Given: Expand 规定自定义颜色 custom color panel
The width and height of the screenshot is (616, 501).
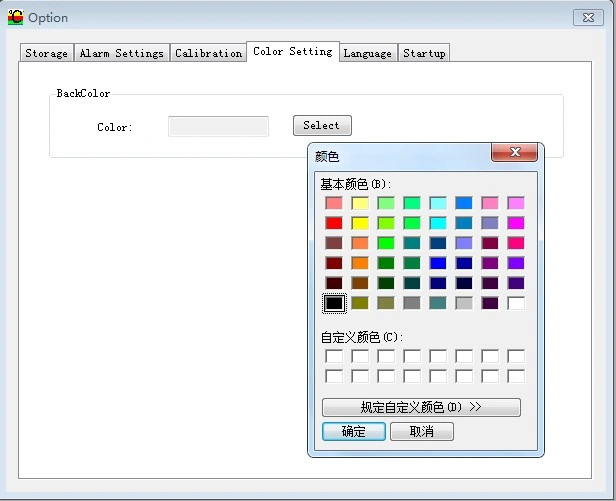Looking at the screenshot, I should pos(421,408).
